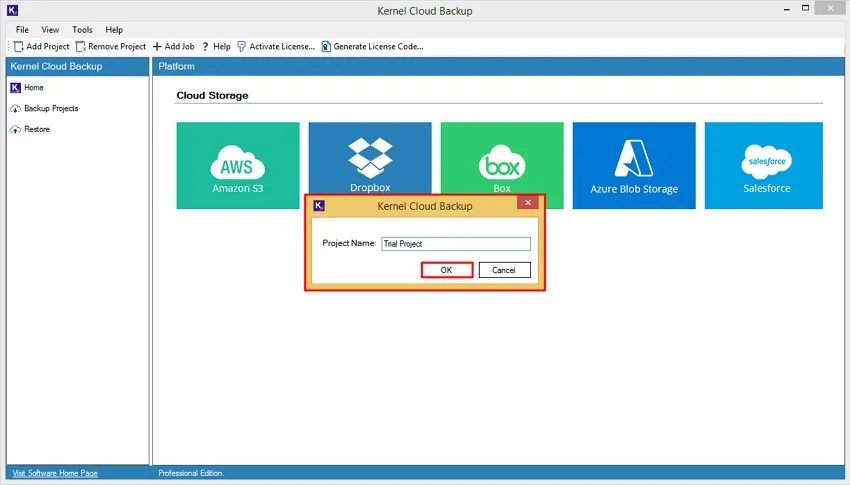The height and width of the screenshot is (485, 850).
Task: Choose the Amazon S3 platform tile
Action: [x=238, y=165]
